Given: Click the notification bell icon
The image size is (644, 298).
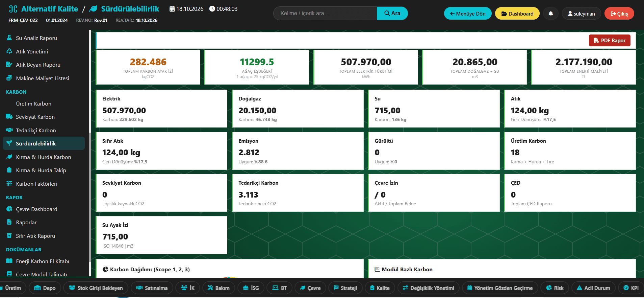Looking at the screenshot, I should (x=551, y=14).
